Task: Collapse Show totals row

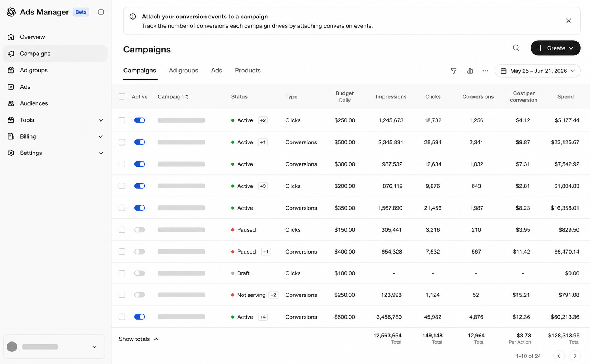Action: [x=139, y=339]
